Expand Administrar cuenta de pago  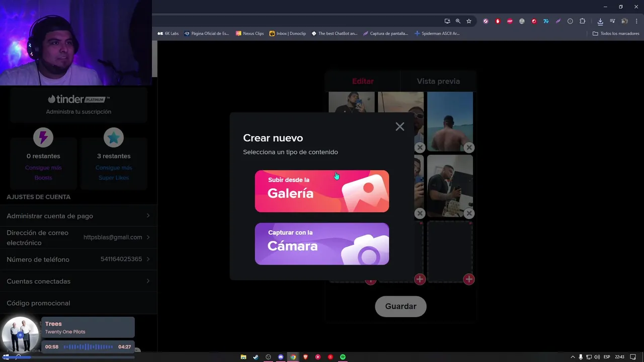click(x=78, y=216)
